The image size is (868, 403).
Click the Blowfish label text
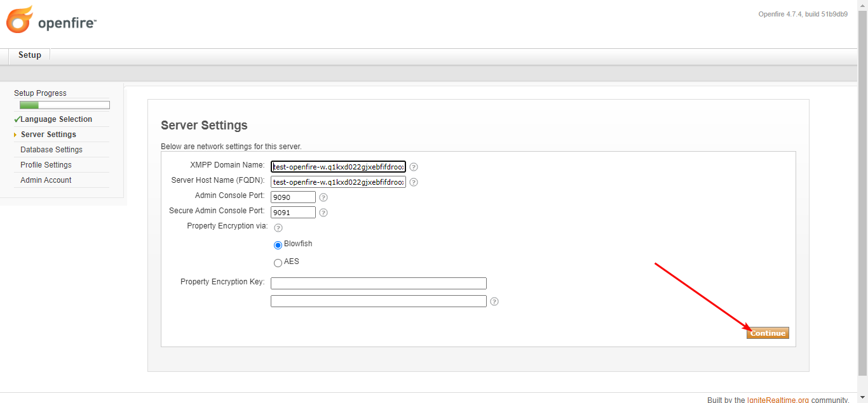(298, 244)
